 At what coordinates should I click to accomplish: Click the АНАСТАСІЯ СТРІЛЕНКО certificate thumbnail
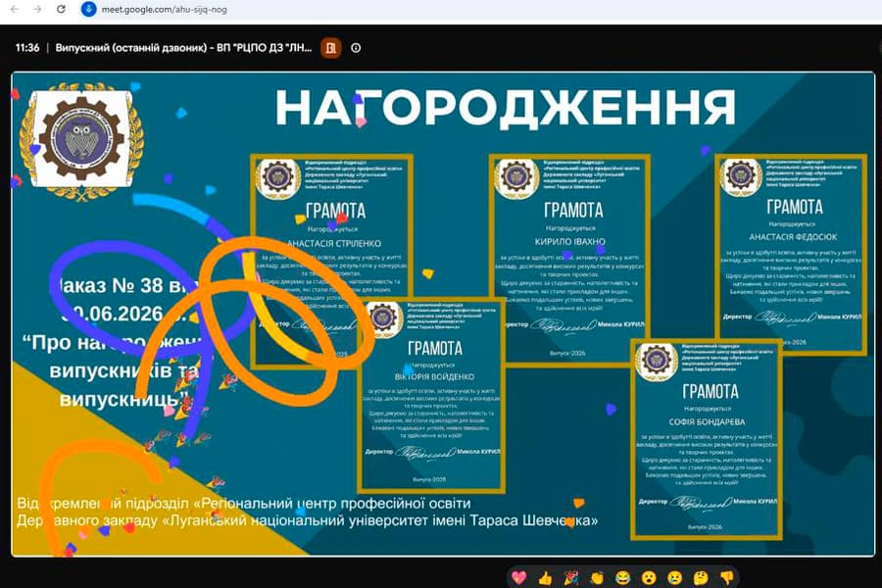[332, 261]
